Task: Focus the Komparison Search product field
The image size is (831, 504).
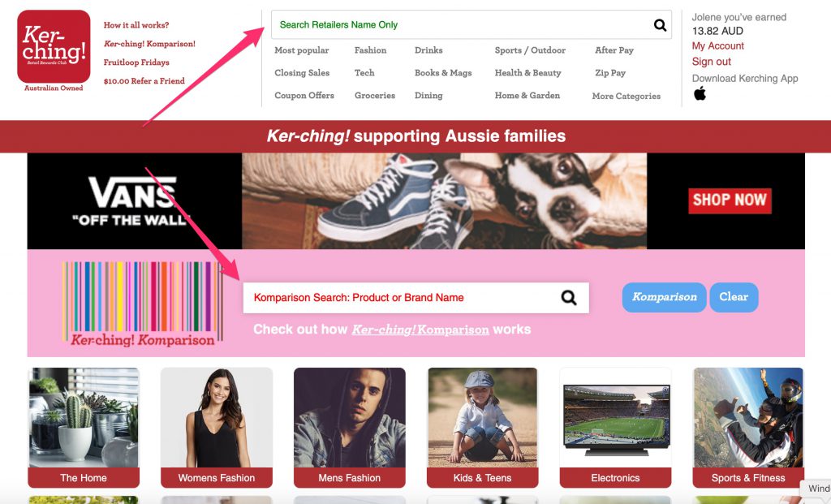Action: tap(415, 298)
